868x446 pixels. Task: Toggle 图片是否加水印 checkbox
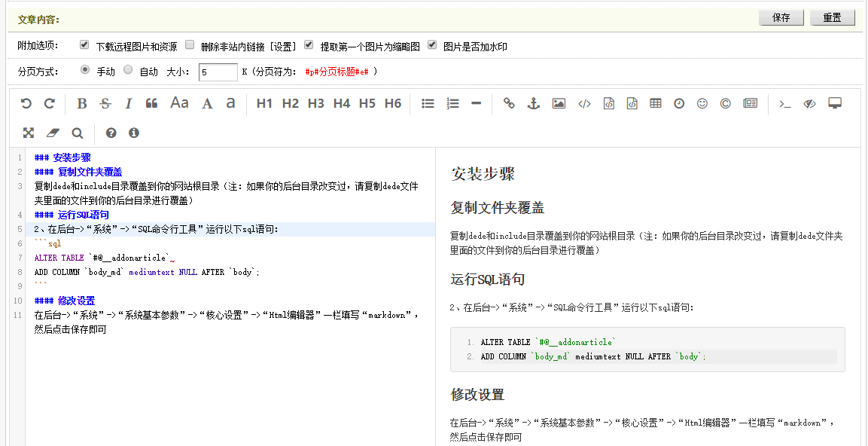tap(432, 45)
